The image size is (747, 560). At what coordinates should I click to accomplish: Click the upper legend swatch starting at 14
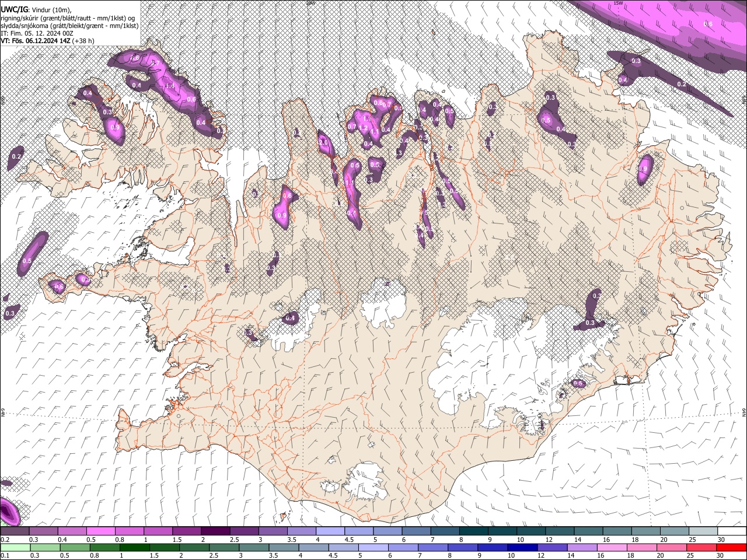(588, 531)
